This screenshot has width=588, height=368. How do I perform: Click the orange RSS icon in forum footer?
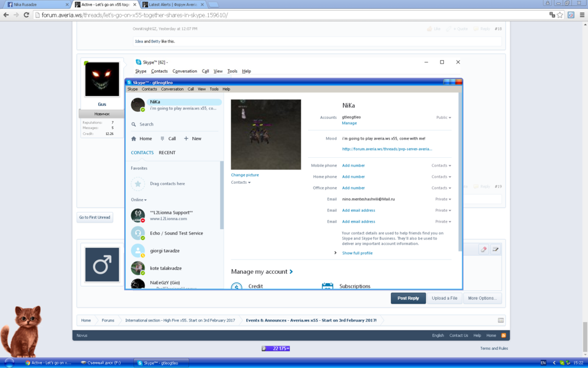[x=503, y=336]
